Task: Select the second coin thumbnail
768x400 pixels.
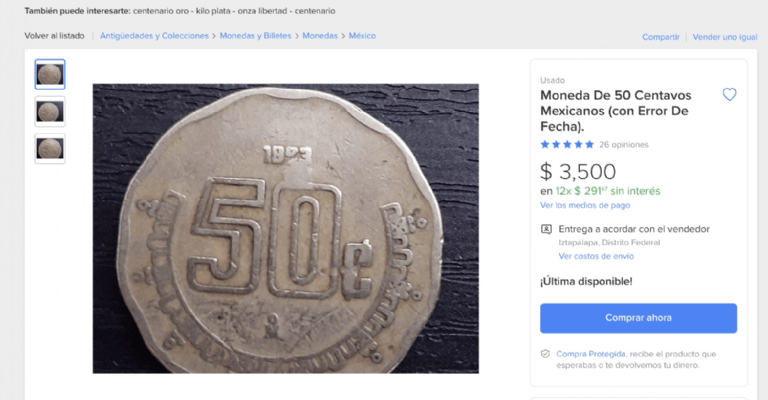Action: click(x=50, y=111)
